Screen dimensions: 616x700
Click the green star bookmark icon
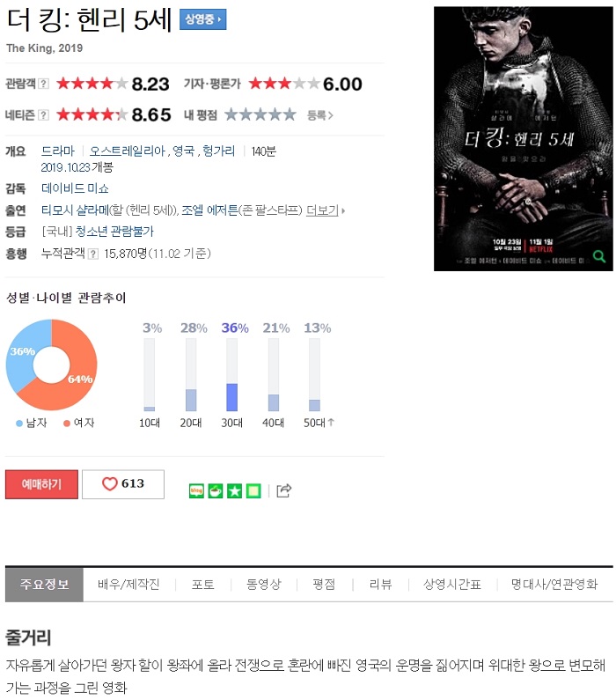(235, 490)
